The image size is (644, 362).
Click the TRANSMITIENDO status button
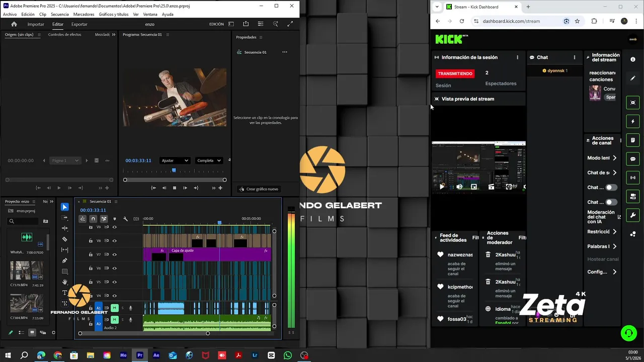[455, 73]
